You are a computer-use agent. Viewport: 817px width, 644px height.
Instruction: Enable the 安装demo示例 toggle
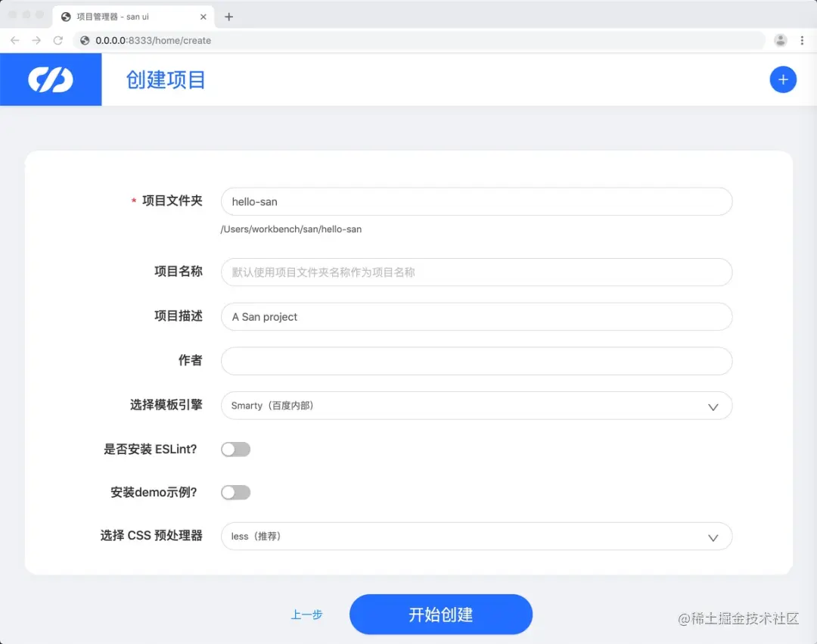pyautogui.click(x=235, y=492)
